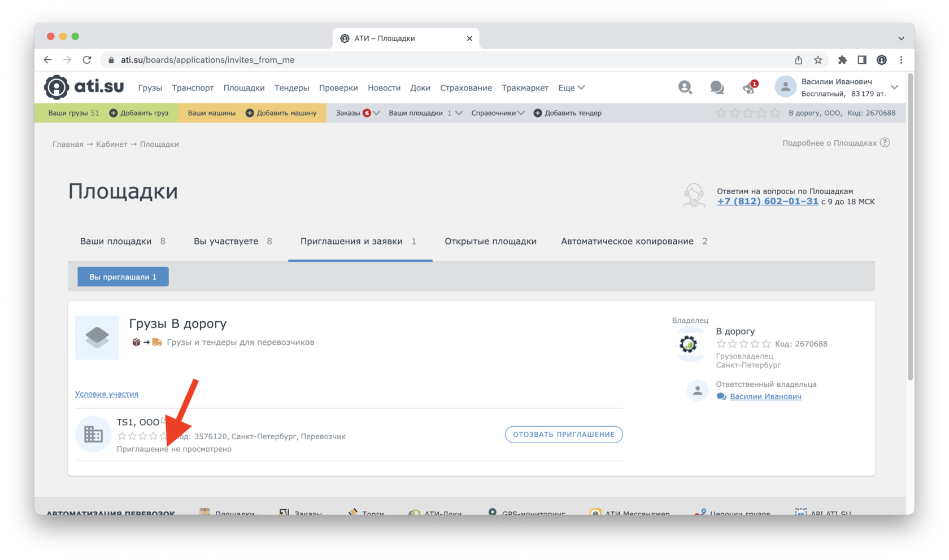This screenshot has height=560, width=949.
Task: Open Транспорт in the main menu
Action: click(x=193, y=88)
